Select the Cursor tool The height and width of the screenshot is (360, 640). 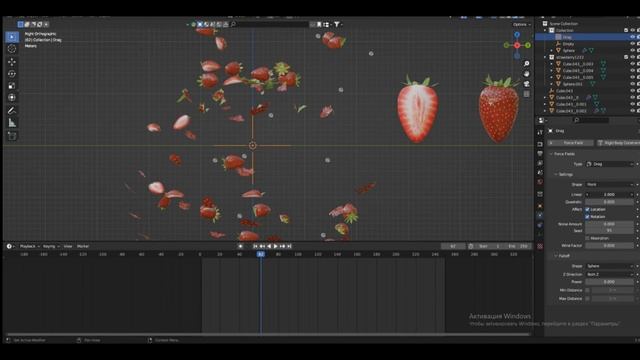pos(12,49)
